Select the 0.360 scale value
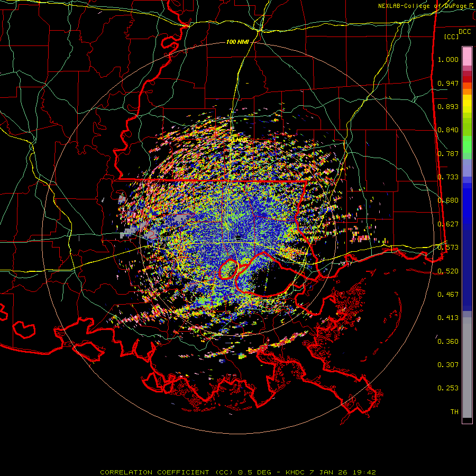The width and height of the screenshot is (476, 476). click(448, 342)
